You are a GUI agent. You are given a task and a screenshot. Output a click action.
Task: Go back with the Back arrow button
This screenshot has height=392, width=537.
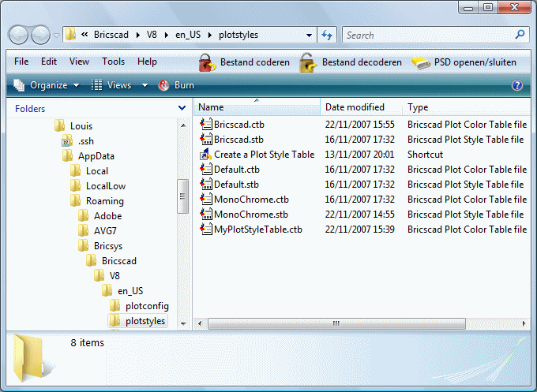tap(18, 35)
